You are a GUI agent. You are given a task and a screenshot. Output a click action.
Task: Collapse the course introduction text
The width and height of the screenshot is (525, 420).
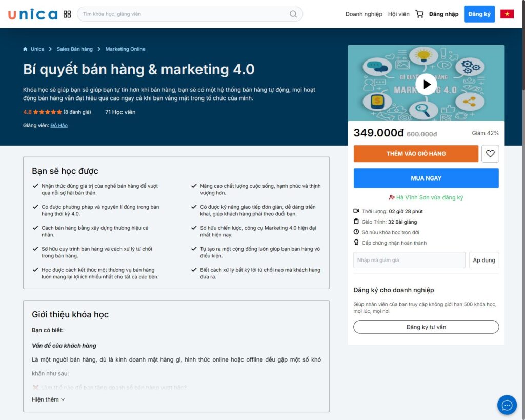coord(48,399)
